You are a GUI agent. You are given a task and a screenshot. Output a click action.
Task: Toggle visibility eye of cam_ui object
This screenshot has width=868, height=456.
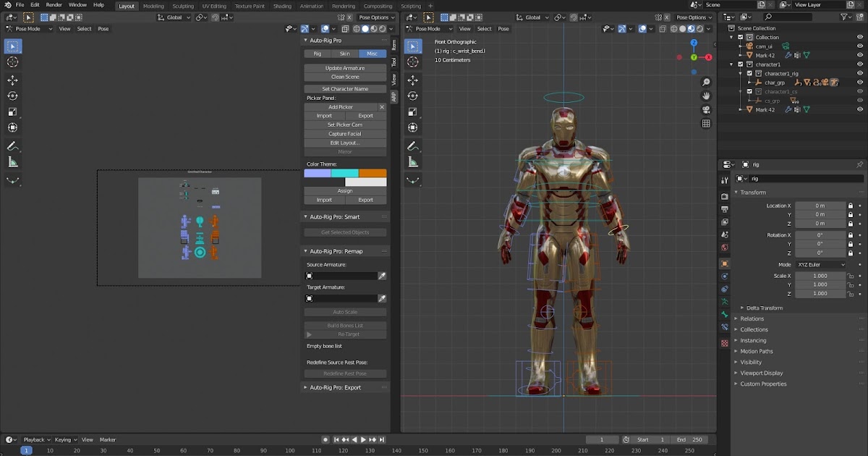tap(860, 46)
